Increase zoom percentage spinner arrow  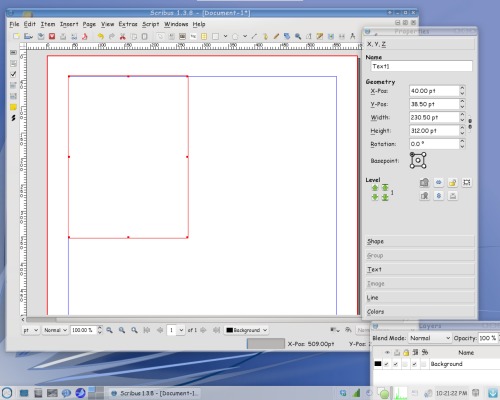coord(99,328)
